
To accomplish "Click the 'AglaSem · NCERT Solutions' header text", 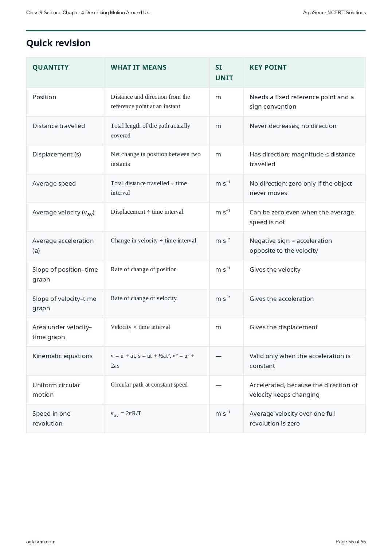I will (334, 12).
